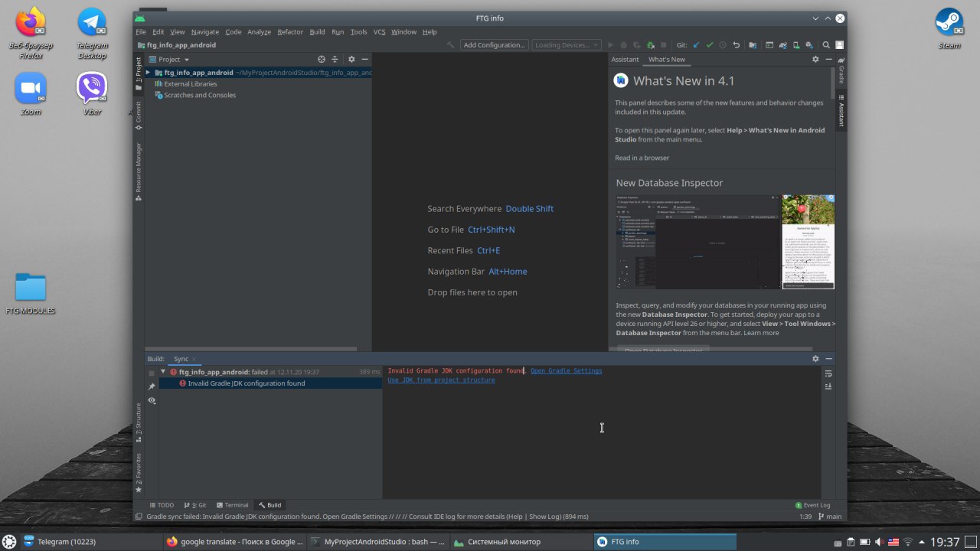Screen dimensions: 980x551
Task: Click the Make Project hammer icon
Action: click(x=450, y=45)
